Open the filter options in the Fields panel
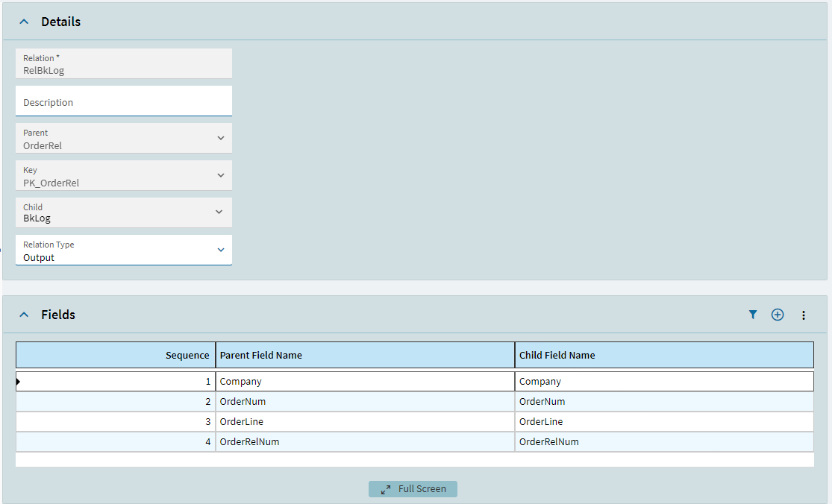 (x=753, y=315)
